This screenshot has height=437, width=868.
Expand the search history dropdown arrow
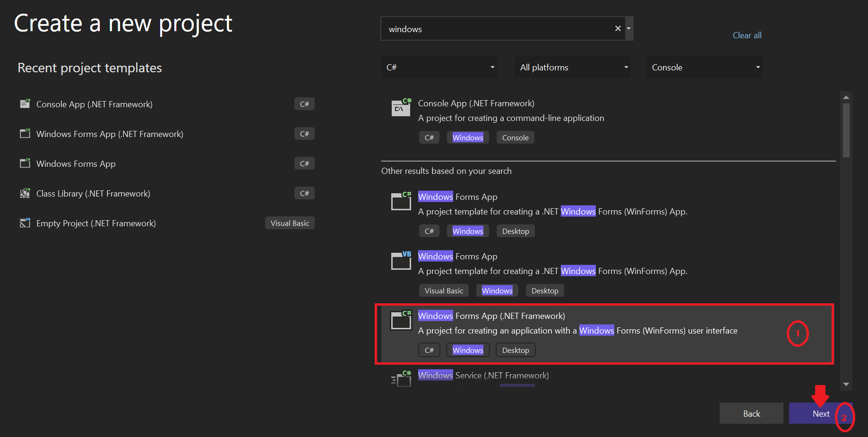point(628,28)
